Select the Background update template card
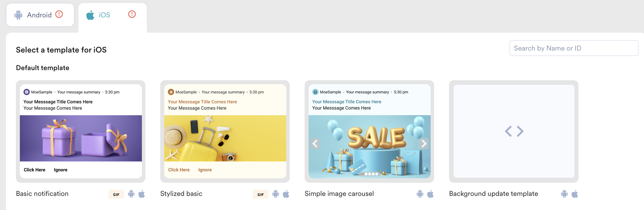Viewport: 644px width, 210px height. (514, 131)
